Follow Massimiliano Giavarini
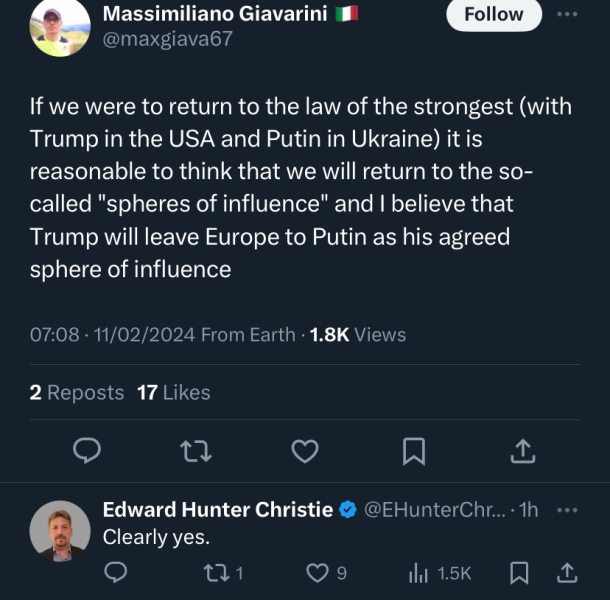This screenshot has height=600, width=610. click(493, 14)
